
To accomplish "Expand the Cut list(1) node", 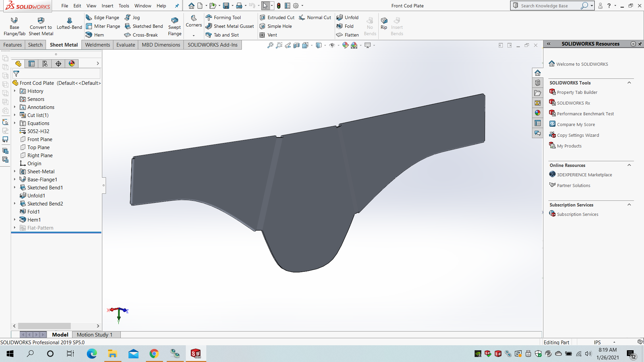I will tap(15, 115).
